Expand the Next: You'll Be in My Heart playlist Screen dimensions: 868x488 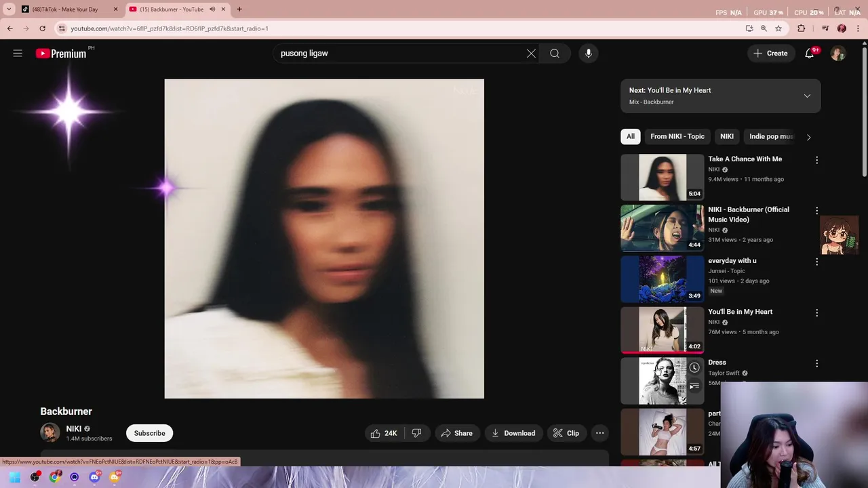807,96
